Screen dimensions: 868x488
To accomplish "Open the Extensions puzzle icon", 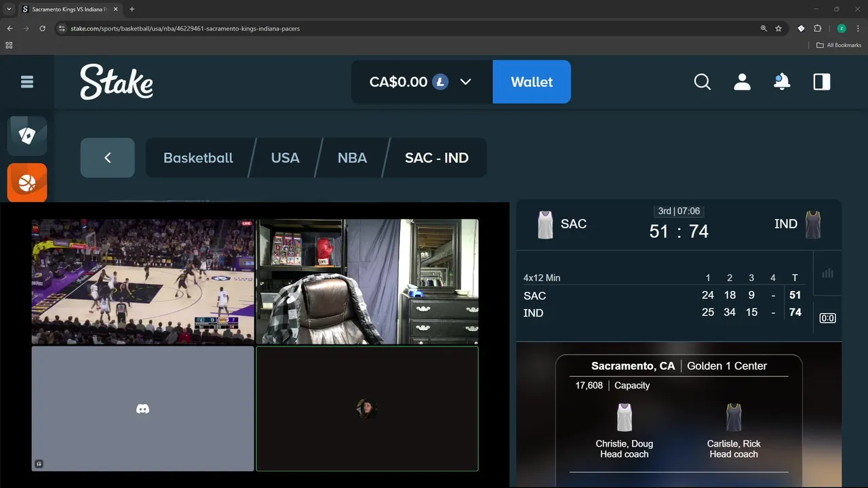I will tap(817, 28).
